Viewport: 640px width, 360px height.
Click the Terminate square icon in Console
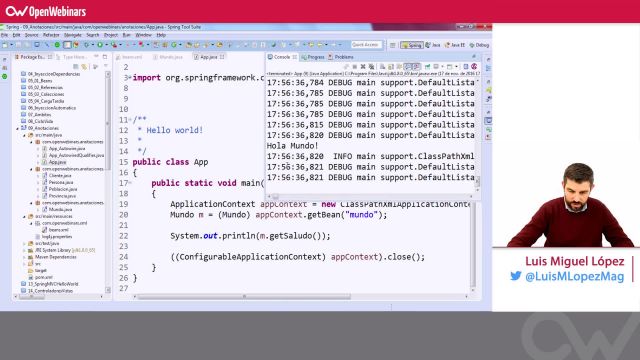355,67
